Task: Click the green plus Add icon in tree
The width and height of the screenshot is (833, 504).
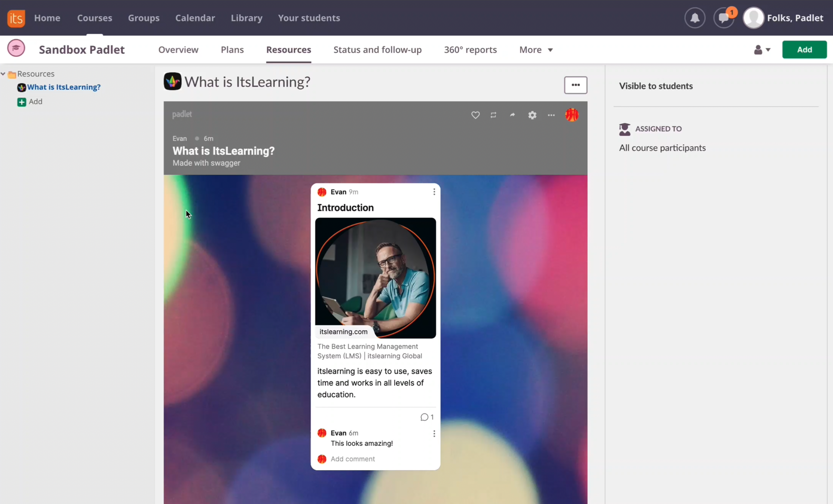Action: point(22,102)
